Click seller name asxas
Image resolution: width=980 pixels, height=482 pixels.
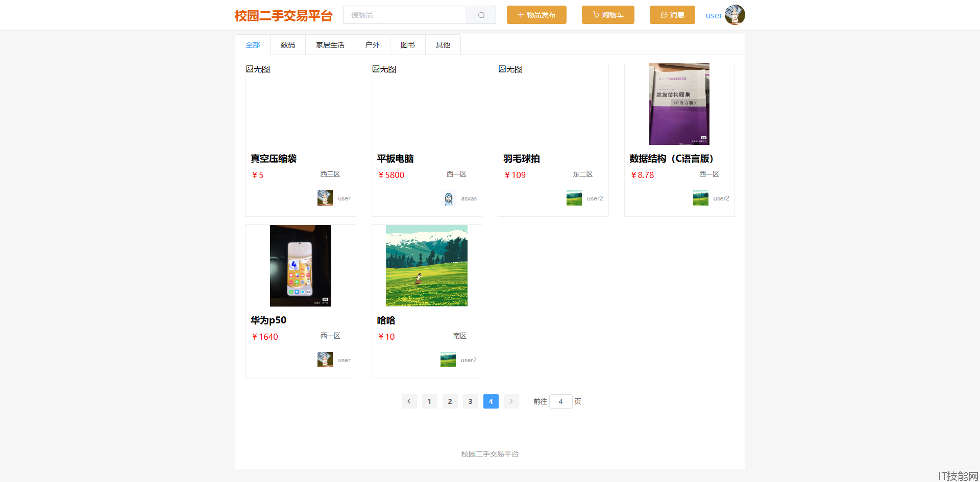tap(469, 198)
